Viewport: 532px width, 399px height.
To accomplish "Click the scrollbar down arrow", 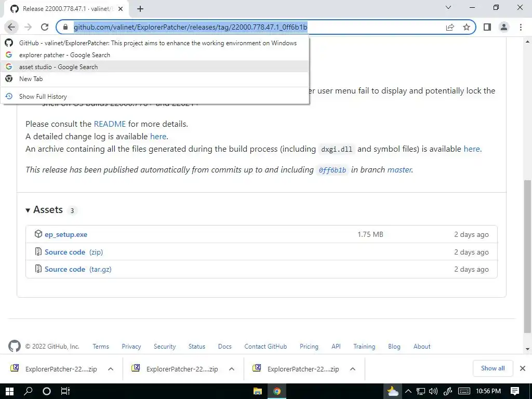I will point(527,349).
